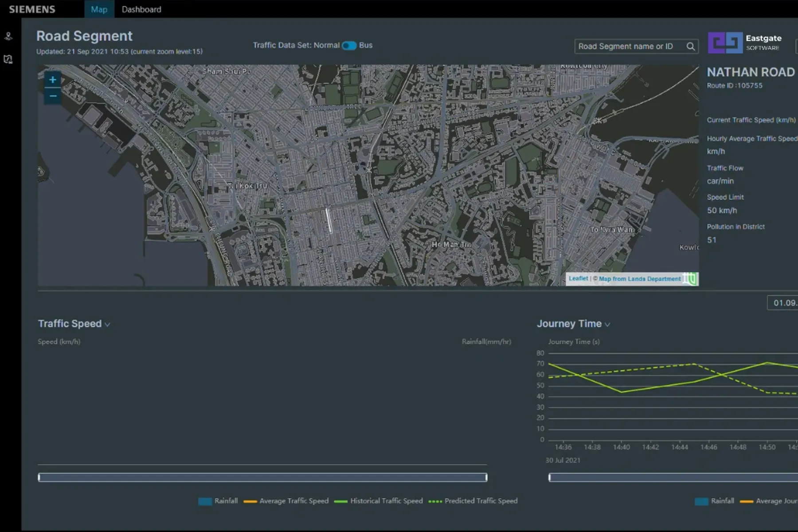Toggle the Predicted Traffic Speed legend entry
Image resolution: width=798 pixels, height=532 pixels.
[473, 501]
